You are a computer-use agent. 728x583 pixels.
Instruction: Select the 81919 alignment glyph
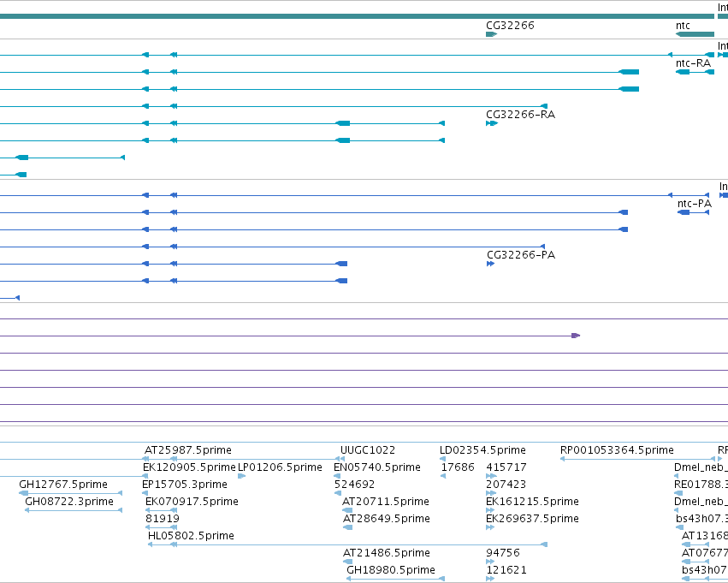pos(161,527)
